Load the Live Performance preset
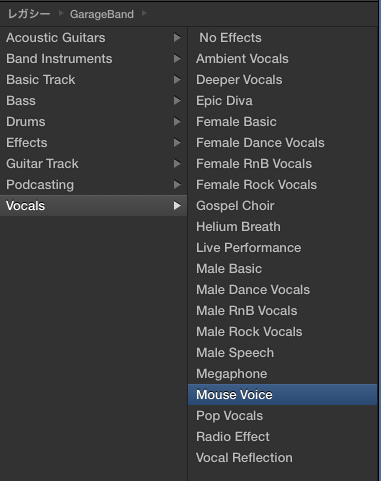 point(283,248)
